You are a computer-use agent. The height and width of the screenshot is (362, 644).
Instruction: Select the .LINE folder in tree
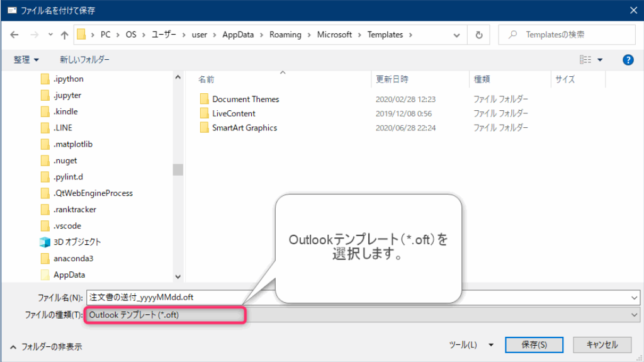(x=63, y=128)
